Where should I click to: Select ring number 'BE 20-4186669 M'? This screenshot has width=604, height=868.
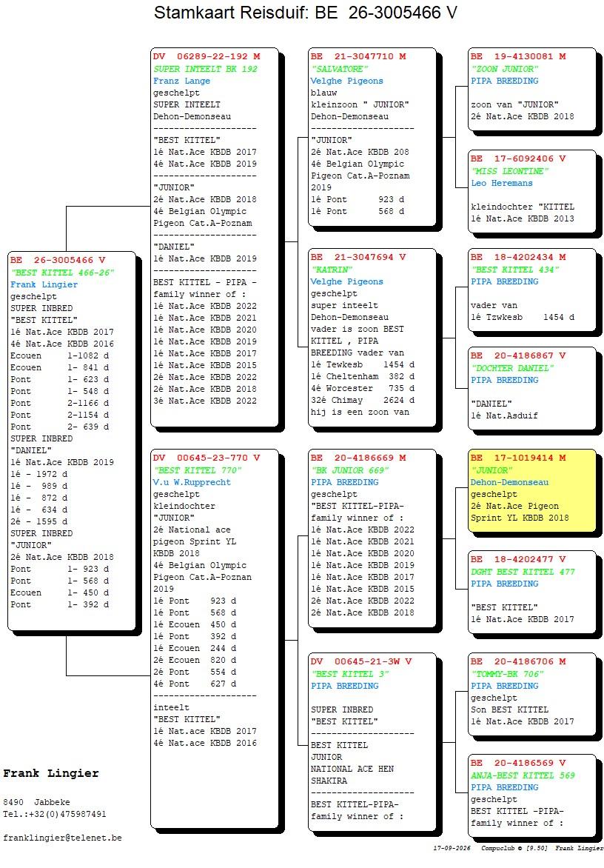tap(358, 458)
